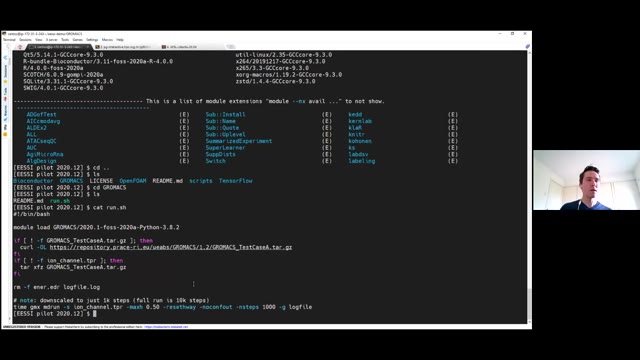The width and height of the screenshot is (640, 360).
Task: Open the Settings menu
Action: click(92, 40)
